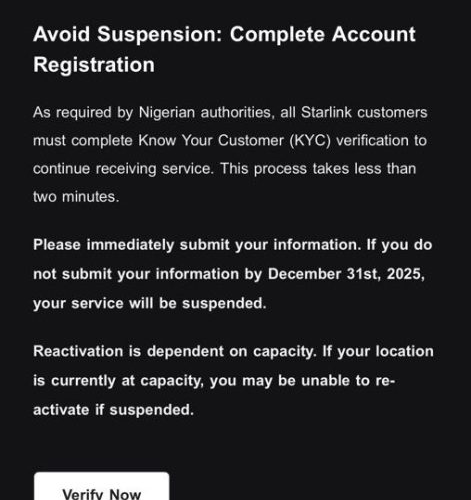Click the 'If your location' phrase
The width and height of the screenshot is (471, 500).
[378, 351]
